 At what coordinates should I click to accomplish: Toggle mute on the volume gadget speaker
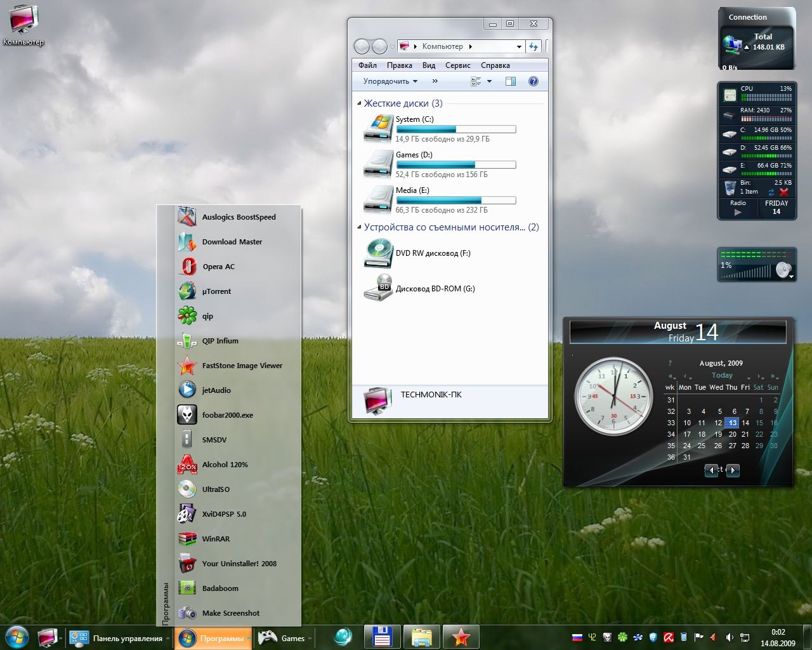[x=784, y=270]
